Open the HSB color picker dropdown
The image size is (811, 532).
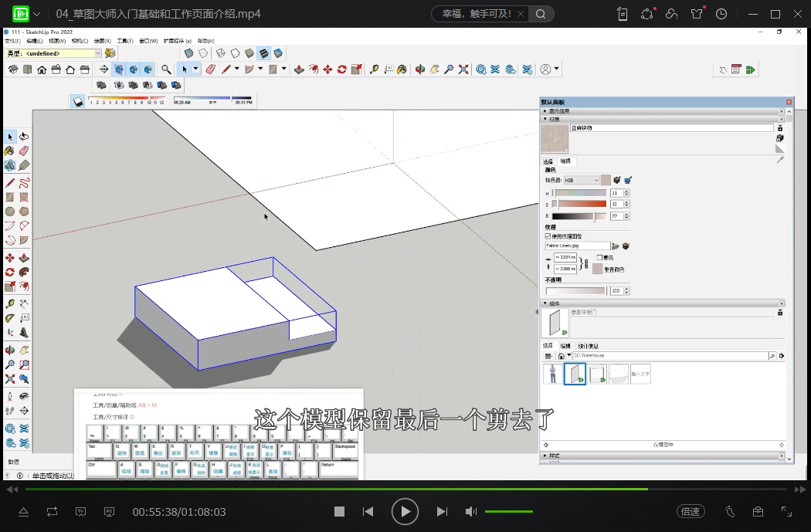582,180
